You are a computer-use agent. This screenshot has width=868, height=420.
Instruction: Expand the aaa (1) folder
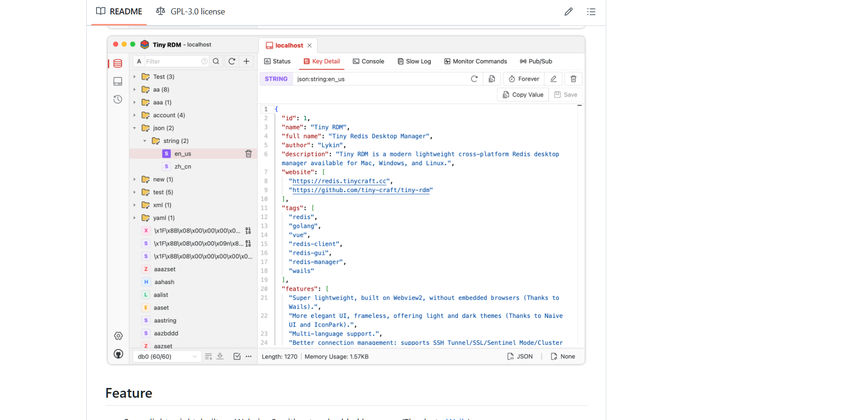point(135,103)
